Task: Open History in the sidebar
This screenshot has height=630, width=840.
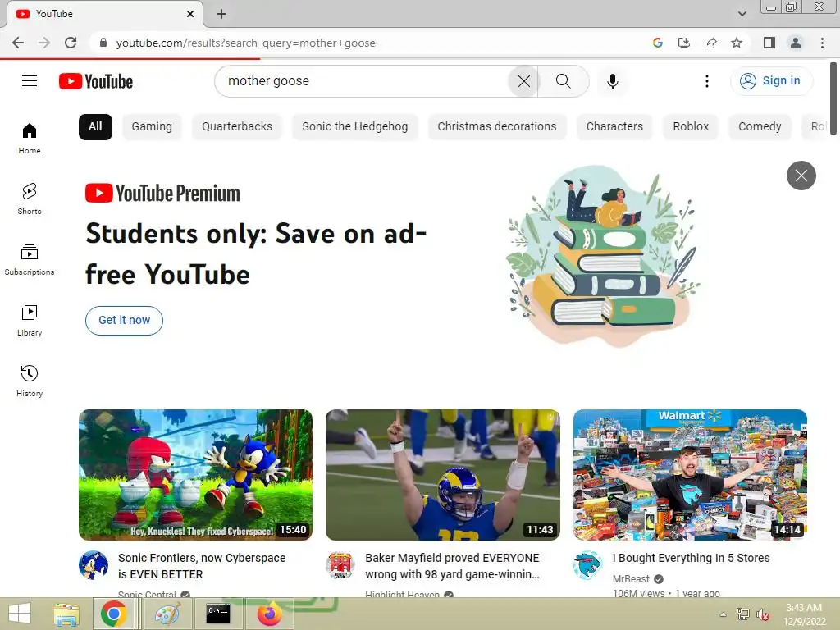Action: 30,381
